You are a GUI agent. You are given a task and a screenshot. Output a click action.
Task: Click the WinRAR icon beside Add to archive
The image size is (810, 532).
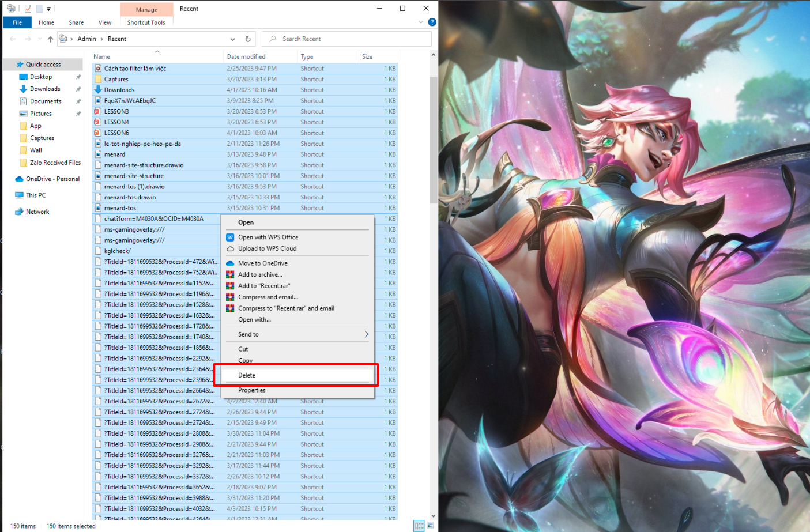pyautogui.click(x=230, y=274)
